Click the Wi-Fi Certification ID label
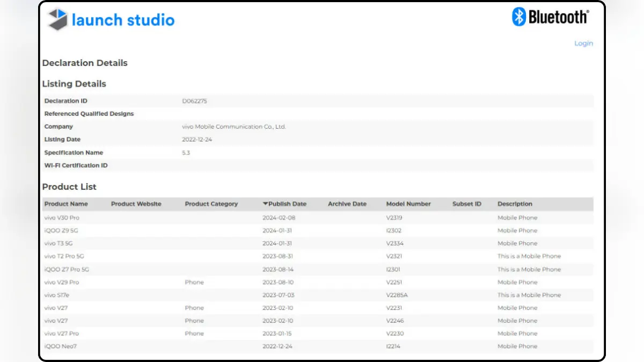The height and width of the screenshot is (362, 644). [76, 165]
